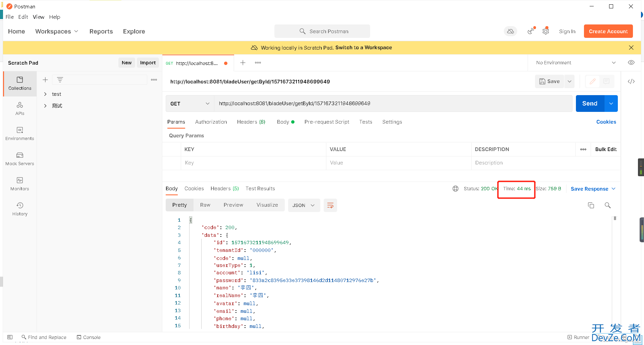Open collections more options ellipsis
This screenshot has width=644, height=345.
pyautogui.click(x=154, y=80)
